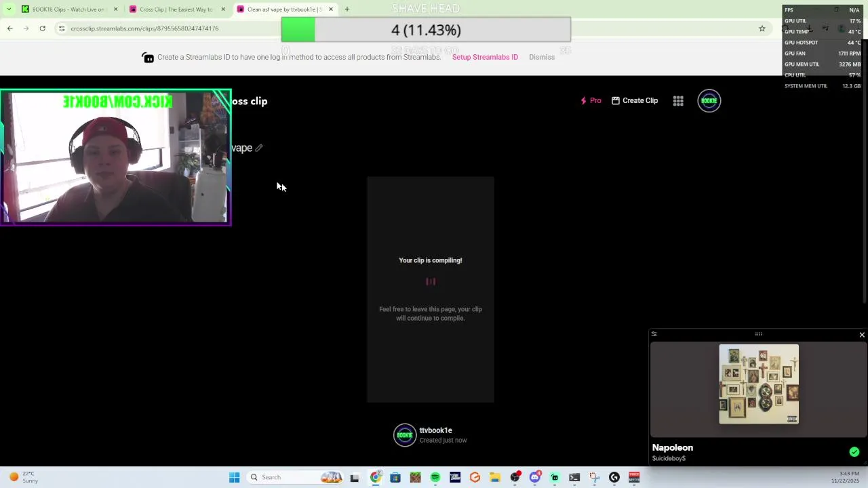Open Spotify from the taskbar
868x488 pixels.
(435, 477)
